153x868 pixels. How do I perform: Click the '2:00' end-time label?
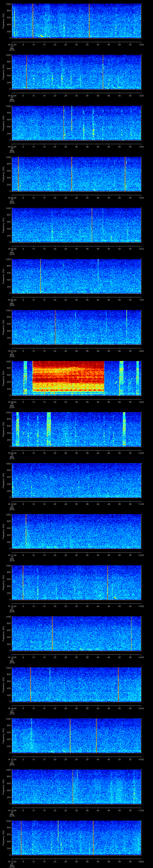pos(141,44)
